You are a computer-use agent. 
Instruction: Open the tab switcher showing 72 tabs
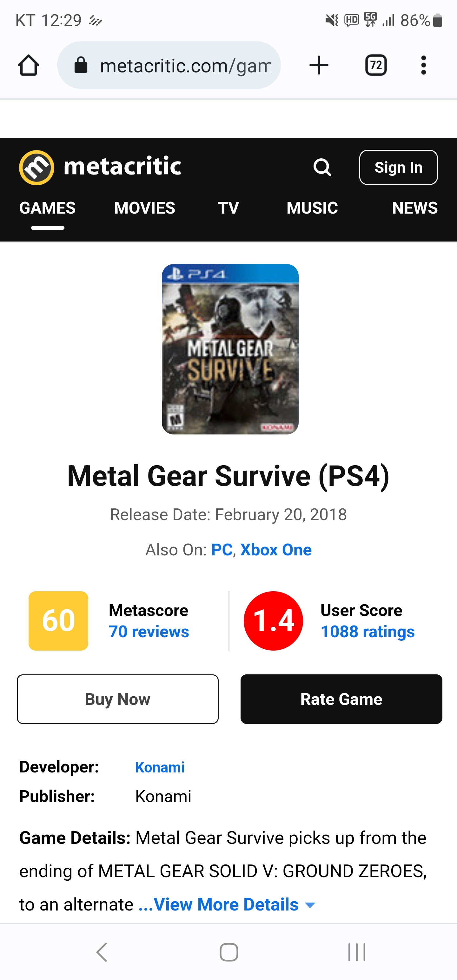376,65
